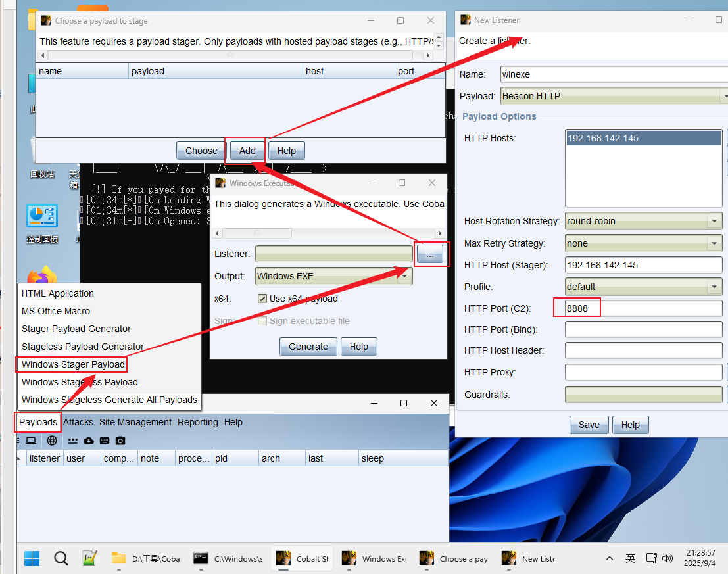Screen dimensions: 728x574
Task: Open the network status tray icon
Action: point(652,558)
